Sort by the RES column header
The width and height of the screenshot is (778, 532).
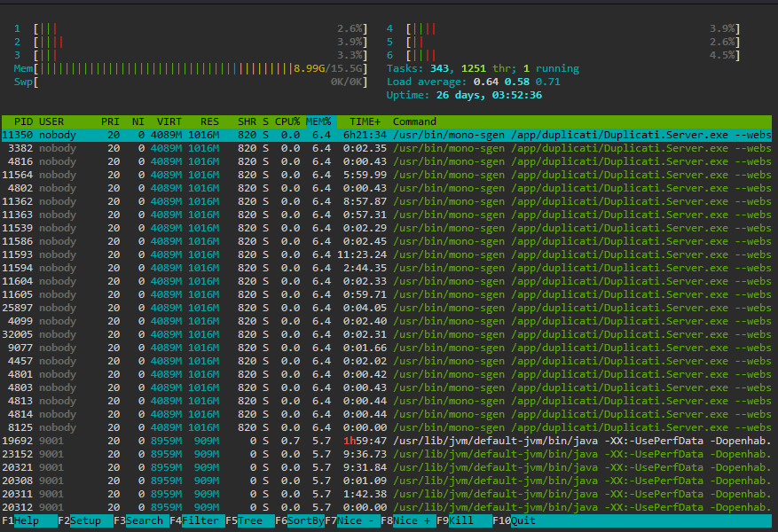pyautogui.click(x=209, y=122)
